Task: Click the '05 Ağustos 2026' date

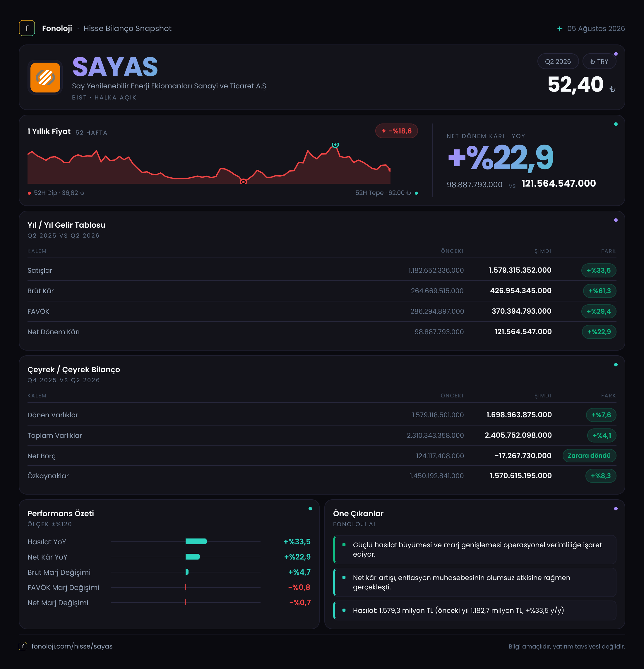Action: [596, 29]
